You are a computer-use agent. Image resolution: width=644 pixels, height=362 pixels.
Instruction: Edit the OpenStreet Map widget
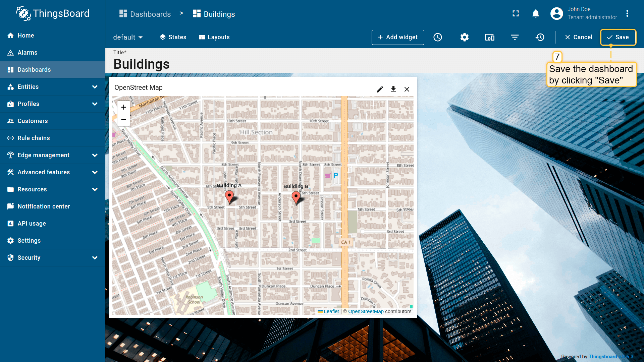(380, 89)
